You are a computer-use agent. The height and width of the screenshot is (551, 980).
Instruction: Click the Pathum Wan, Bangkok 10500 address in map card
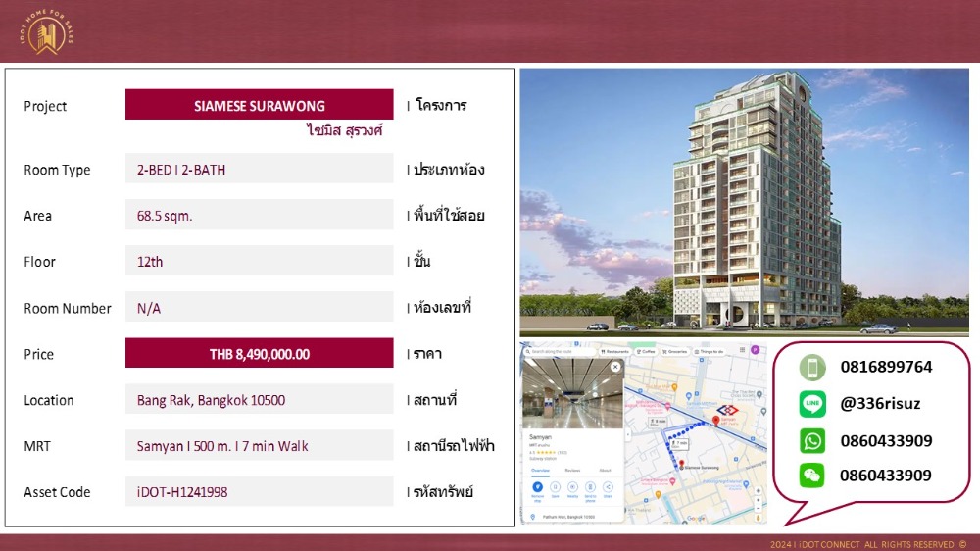568,517
